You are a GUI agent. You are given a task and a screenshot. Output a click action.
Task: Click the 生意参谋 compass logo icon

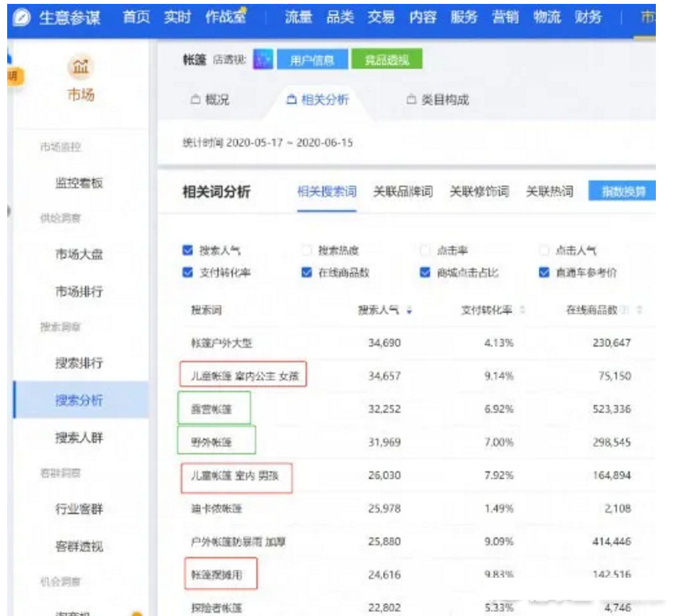click(23, 16)
